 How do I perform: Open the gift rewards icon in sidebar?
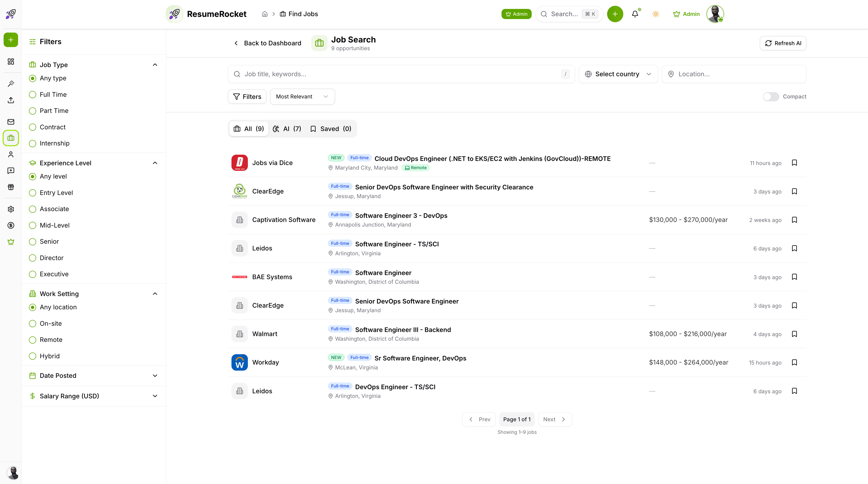[11, 187]
